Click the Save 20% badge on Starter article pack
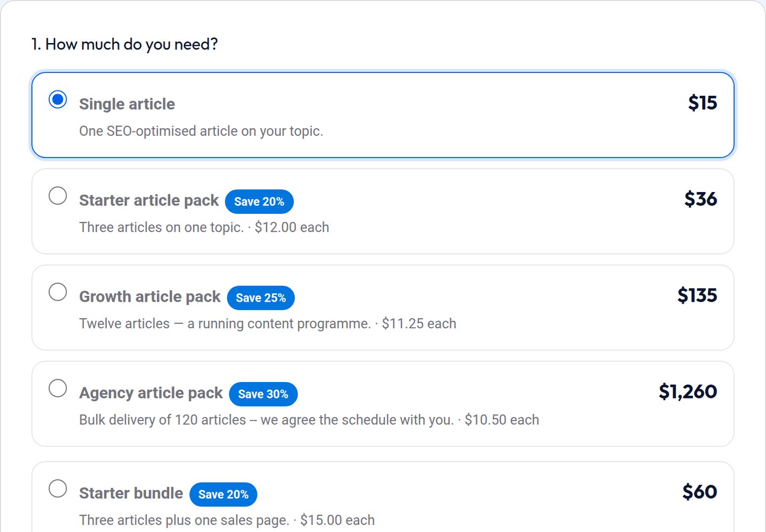766x532 pixels. click(259, 202)
